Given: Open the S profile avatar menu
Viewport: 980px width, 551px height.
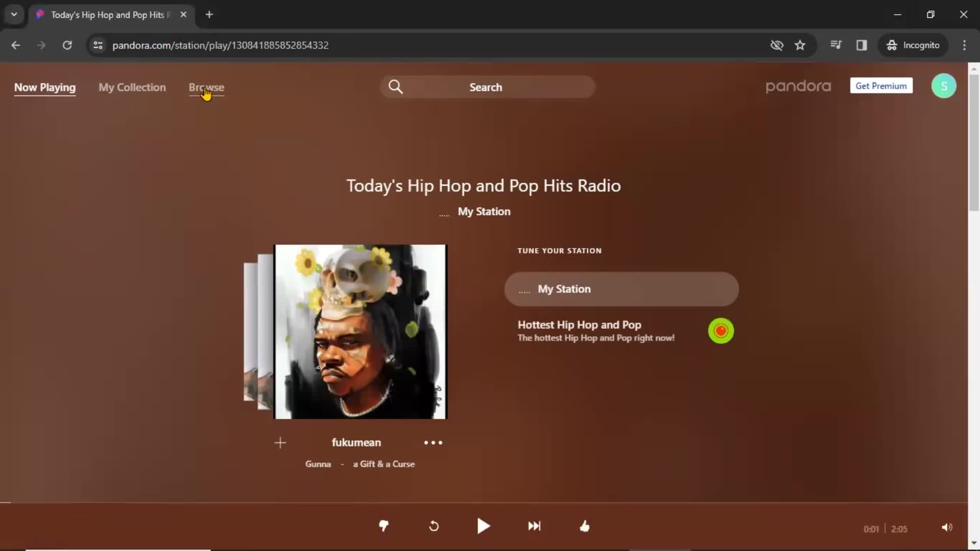Looking at the screenshot, I should click(x=944, y=86).
